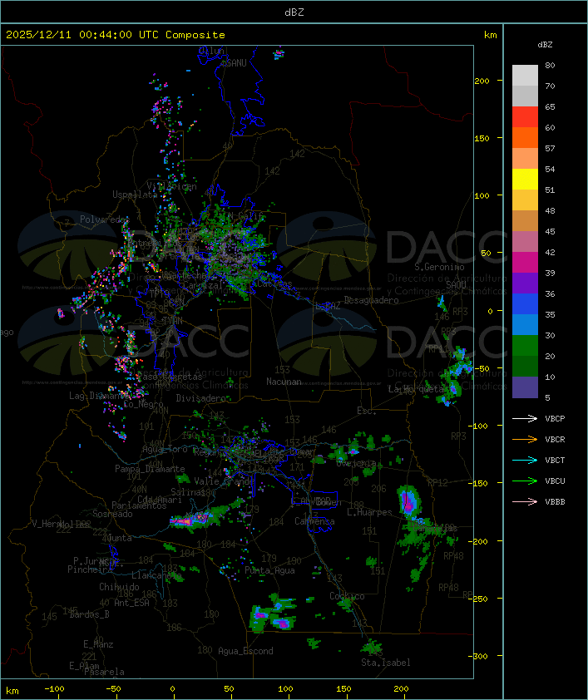Click the cyan VBCT arrow icon
The width and height of the screenshot is (588, 700).
[525, 460]
